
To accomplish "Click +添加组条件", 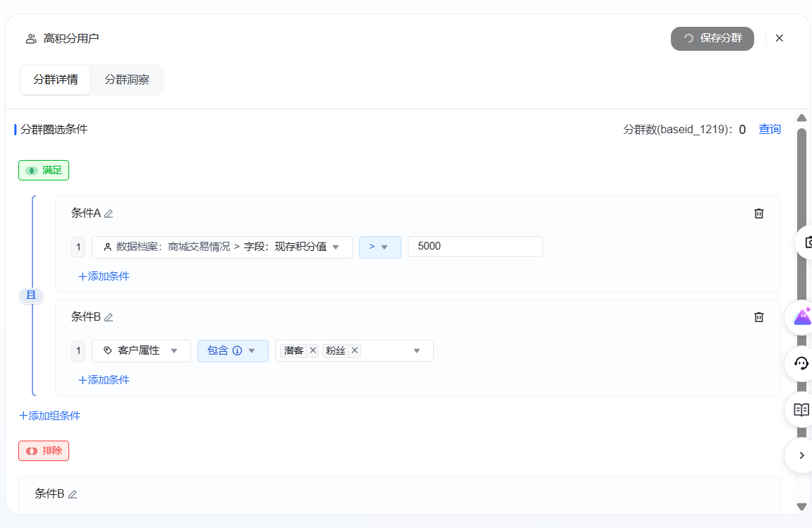I will pos(49,416).
